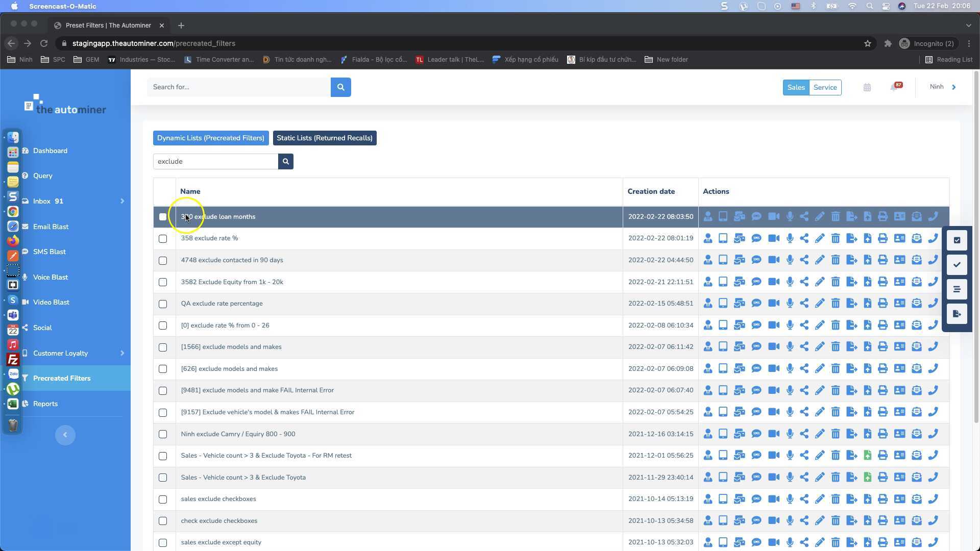Image resolution: width=980 pixels, height=551 pixels.
Task: Expand the Inbox submenu arrow
Action: 122,201
